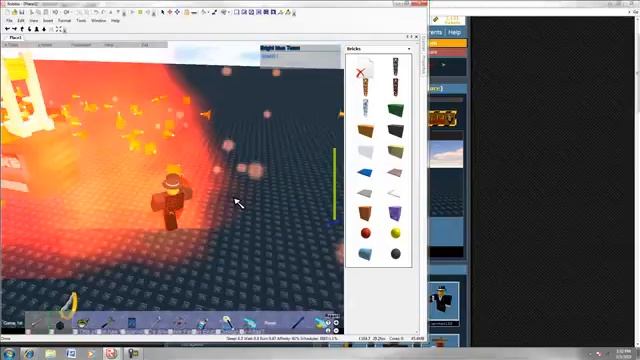Select the brown cube brick in the palette

(365, 213)
